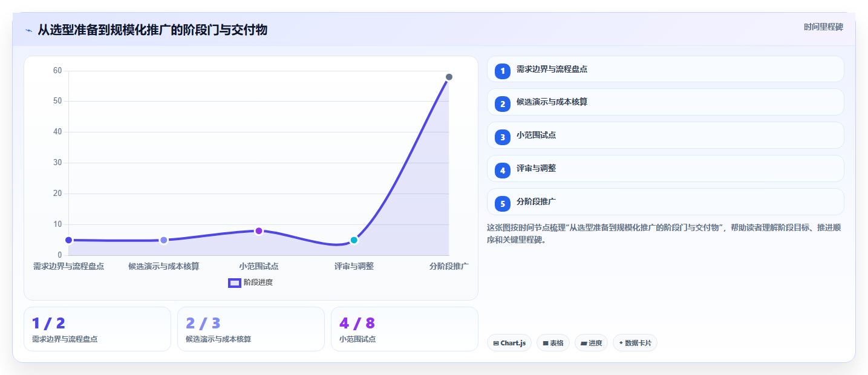The height and width of the screenshot is (375, 868).
Task: Click the y-axis value 10
Action: click(57, 224)
